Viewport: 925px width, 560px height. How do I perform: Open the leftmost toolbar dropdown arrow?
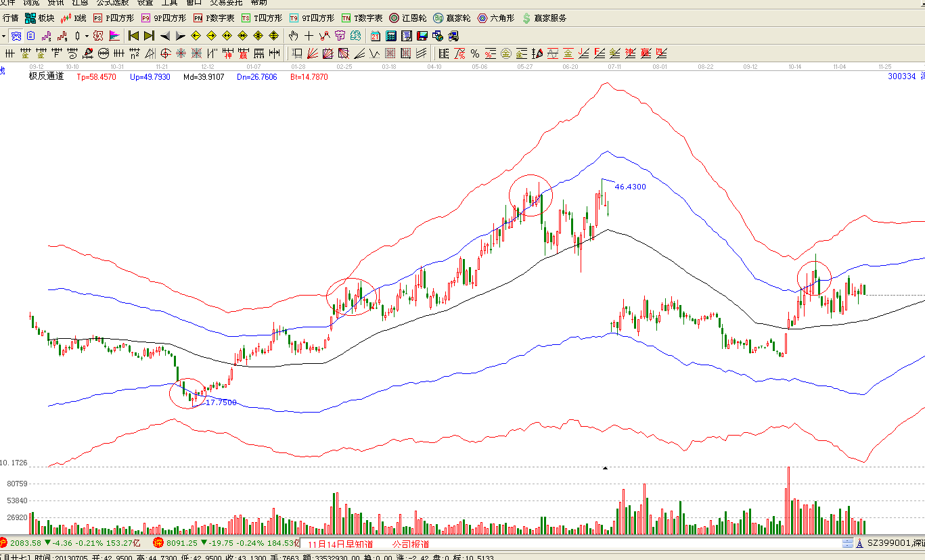click(3, 36)
